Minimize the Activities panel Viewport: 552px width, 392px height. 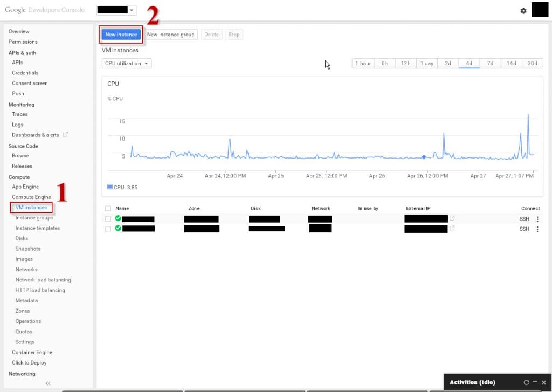coord(535,382)
